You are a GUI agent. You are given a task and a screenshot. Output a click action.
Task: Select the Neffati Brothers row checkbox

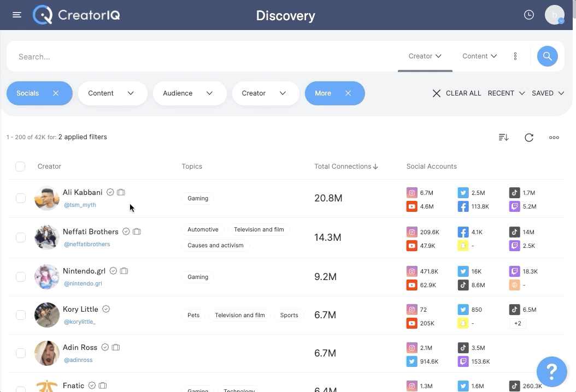coord(21,237)
